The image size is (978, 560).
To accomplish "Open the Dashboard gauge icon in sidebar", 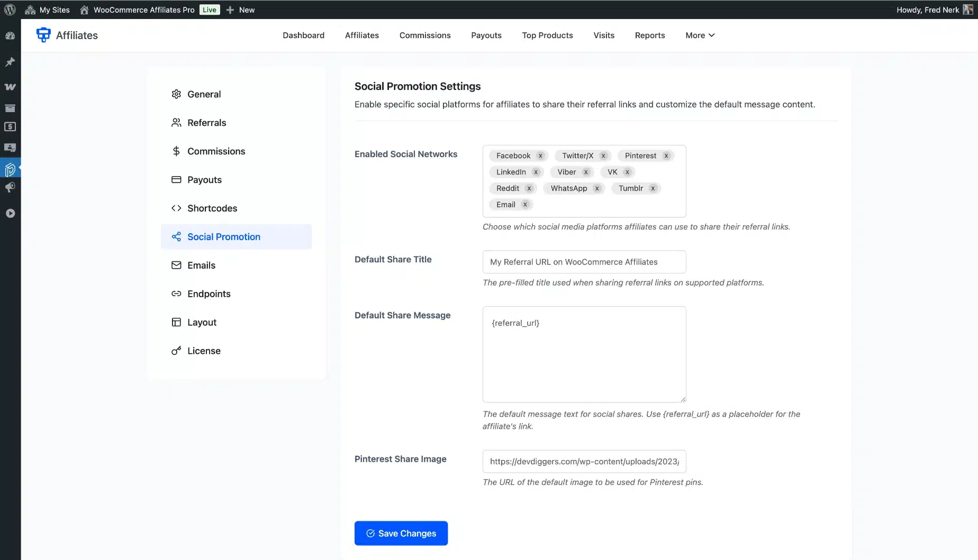I will [10, 36].
